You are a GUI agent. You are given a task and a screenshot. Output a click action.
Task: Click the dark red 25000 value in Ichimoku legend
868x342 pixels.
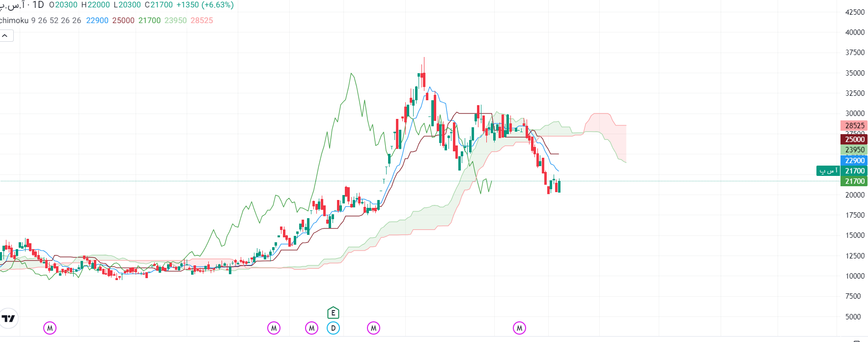coord(123,21)
